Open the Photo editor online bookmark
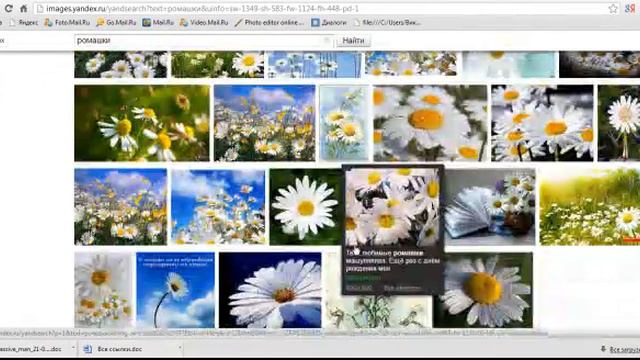Image resolution: width=640 pixels, height=360 pixels. pos(269,22)
